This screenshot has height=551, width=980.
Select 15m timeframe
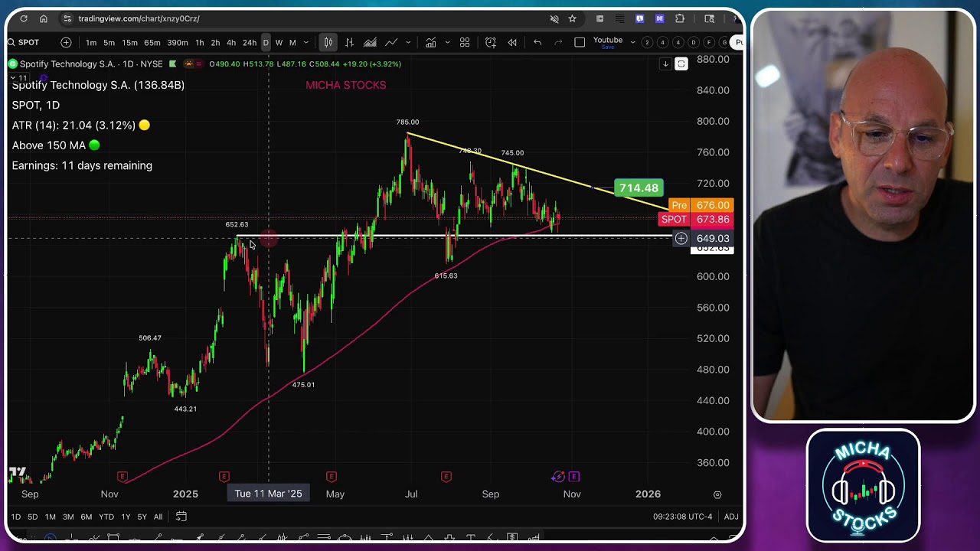click(130, 42)
